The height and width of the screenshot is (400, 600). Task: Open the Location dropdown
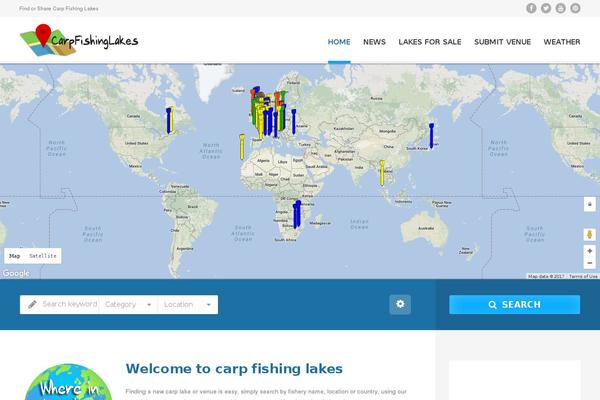pos(188,305)
